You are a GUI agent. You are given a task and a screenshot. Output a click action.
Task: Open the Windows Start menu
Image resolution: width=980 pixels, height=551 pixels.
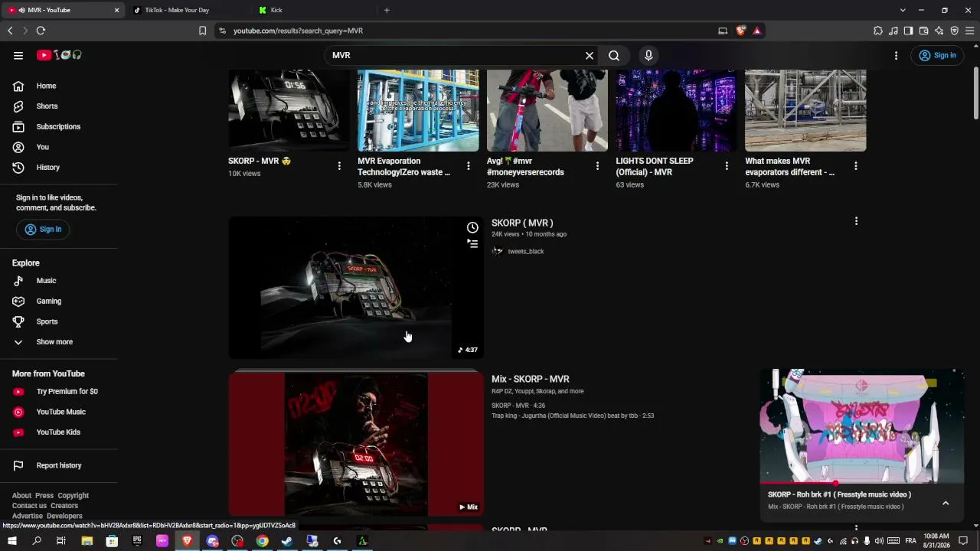click(x=12, y=541)
